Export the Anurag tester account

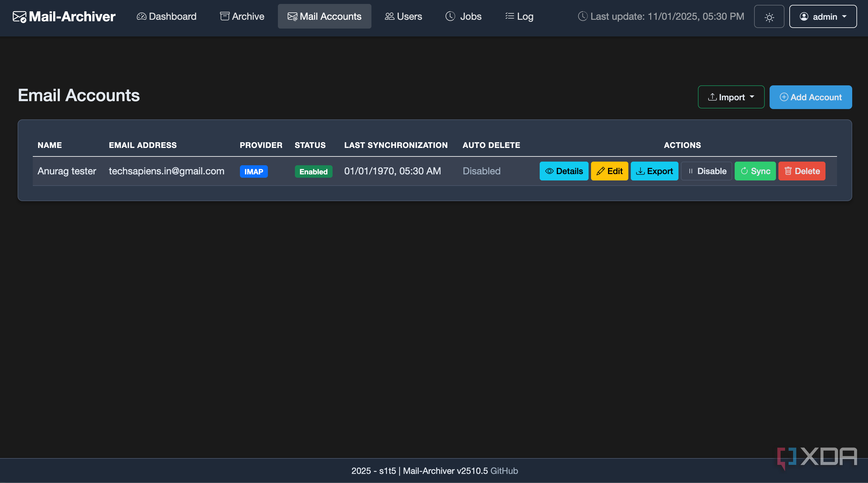tap(654, 171)
